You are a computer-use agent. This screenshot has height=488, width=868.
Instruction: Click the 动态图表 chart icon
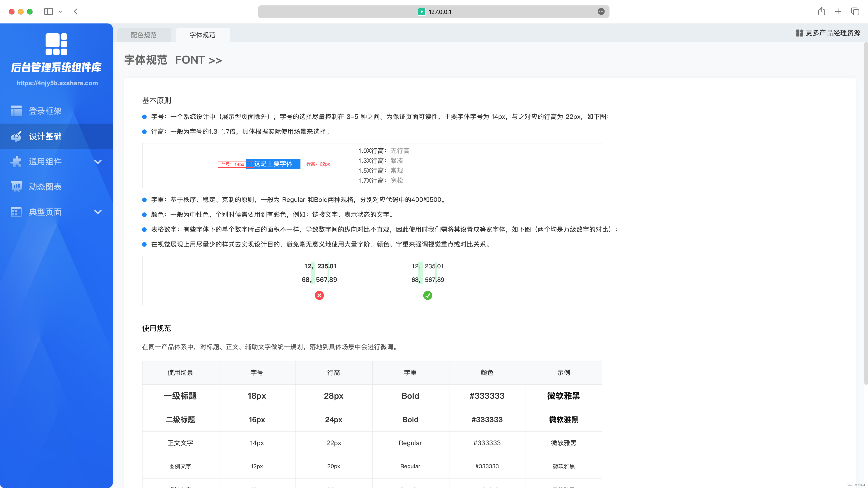(x=16, y=186)
